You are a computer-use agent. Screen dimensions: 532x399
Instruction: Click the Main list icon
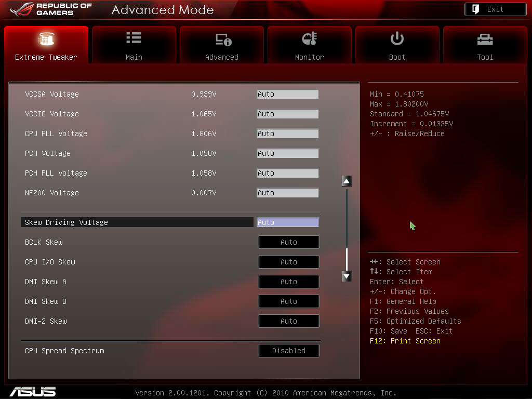pos(134,38)
